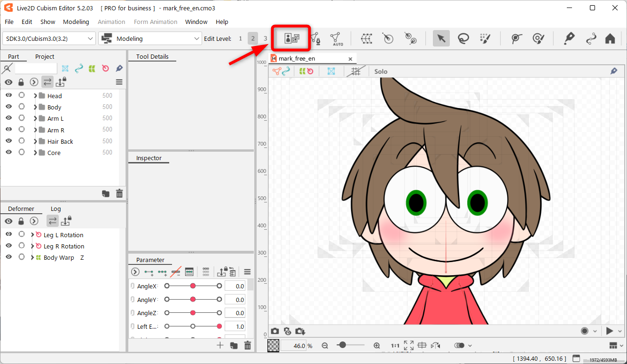Open the SDK3.0/Cubism3.0 target version dropdown
This screenshot has height=364, width=627.
click(x=49, y=39)
